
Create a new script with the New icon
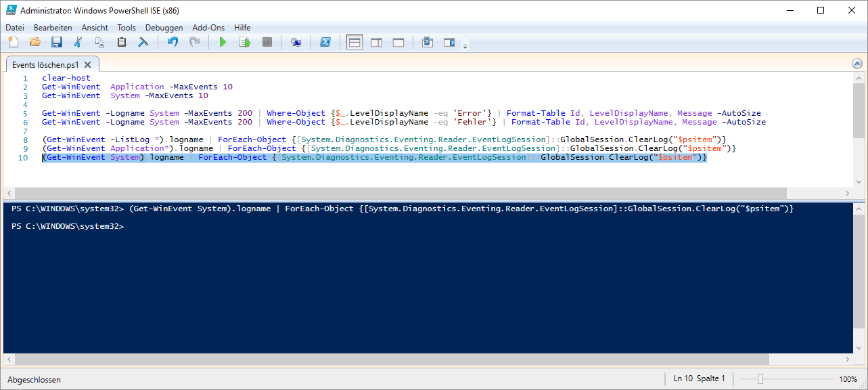(13, 43)
